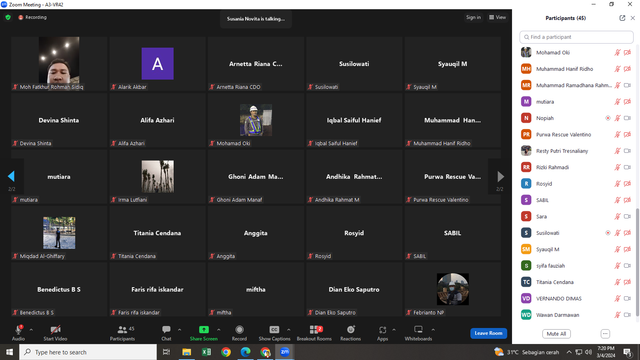Open the Chat icon

(x=166, y=329)
